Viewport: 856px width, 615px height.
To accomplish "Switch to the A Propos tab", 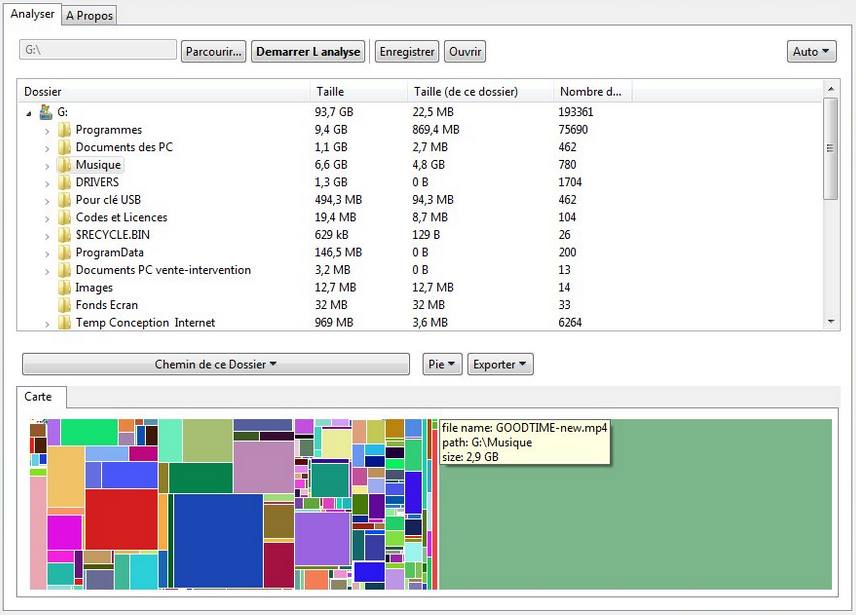I will 90,15.
